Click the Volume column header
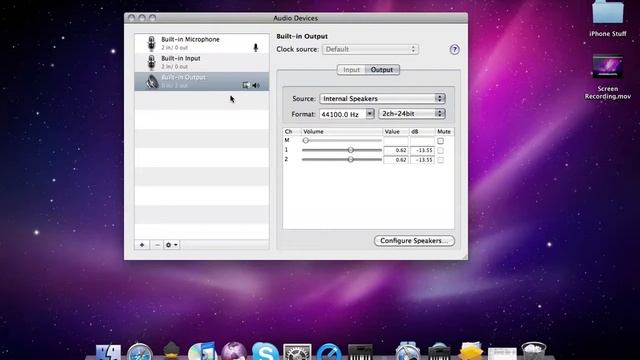This screenshot has width=640, height=360. 342,131
